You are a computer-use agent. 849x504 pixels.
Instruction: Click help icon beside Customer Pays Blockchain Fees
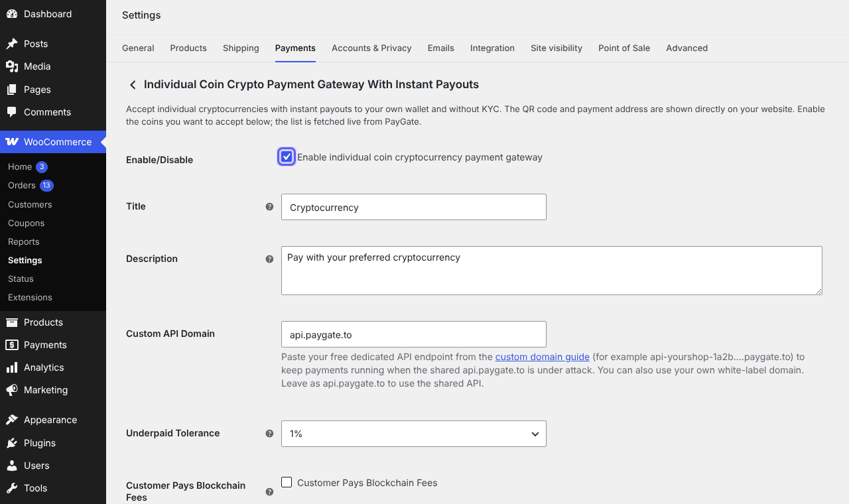tap(269, 491)
